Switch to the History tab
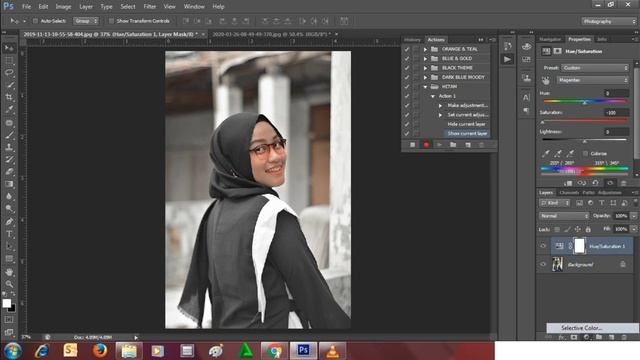 click(x=412, y=40)
